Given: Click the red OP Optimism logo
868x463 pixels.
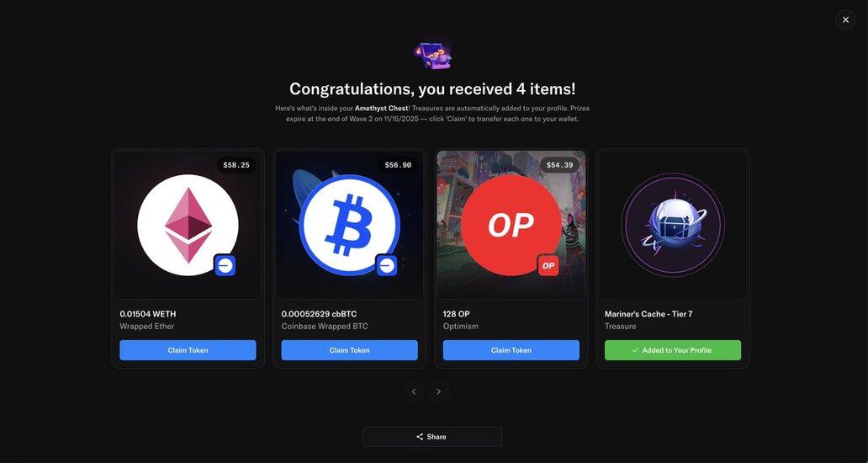Looking at the screenshot, I should [x=511, y=225].
